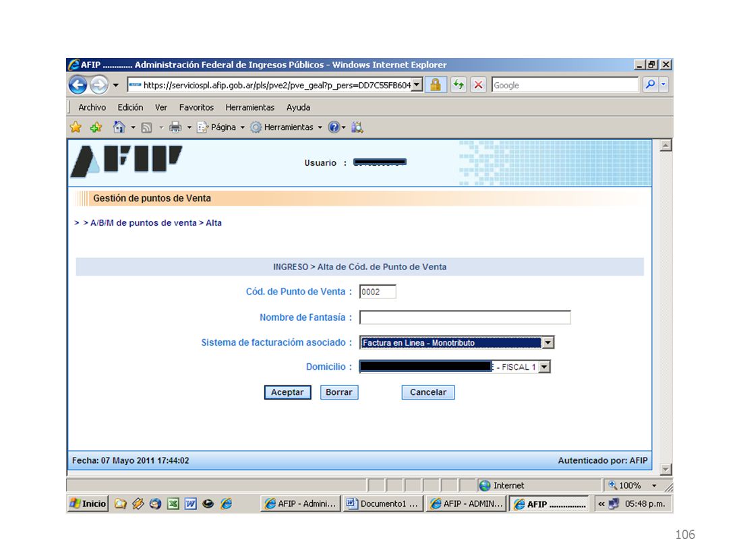Open the Ver menu
Screen dimensions: 739x560
[x=161, y=107]
